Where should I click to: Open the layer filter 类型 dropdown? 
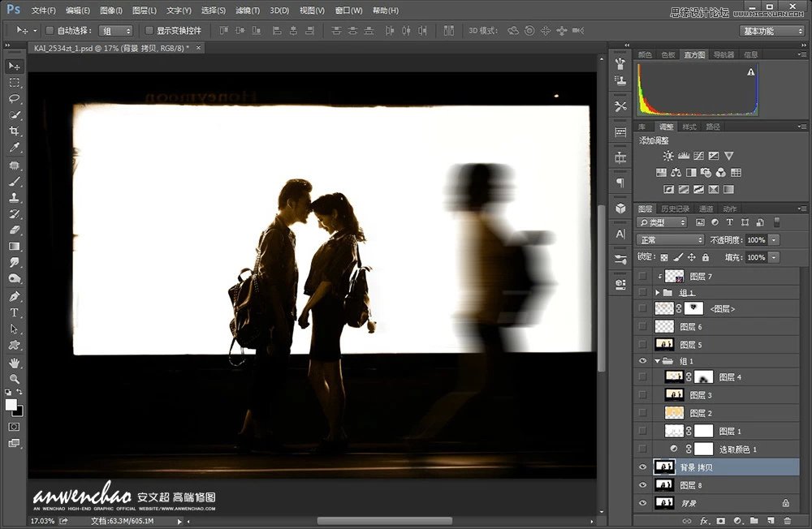[x=663, y=222]
